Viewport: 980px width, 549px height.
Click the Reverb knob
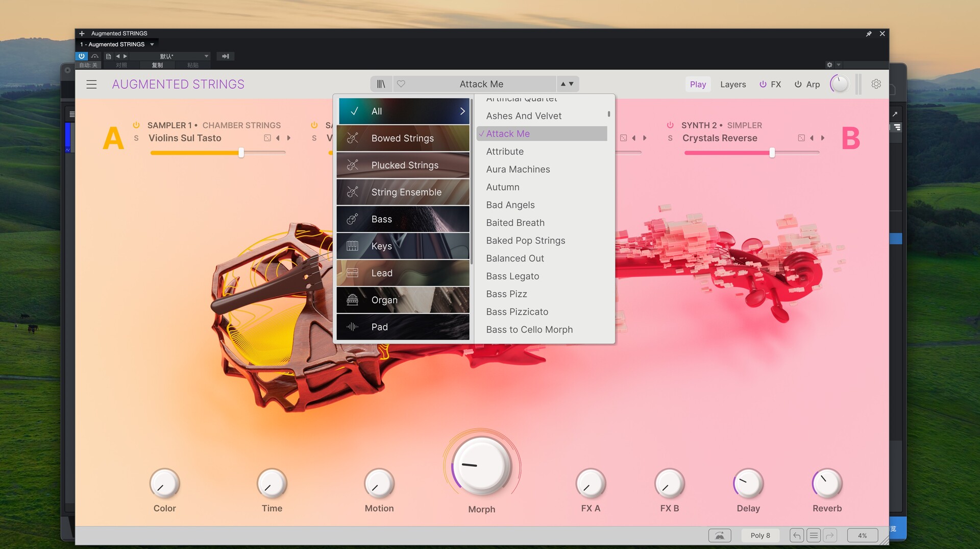click(x=827, y=483)
